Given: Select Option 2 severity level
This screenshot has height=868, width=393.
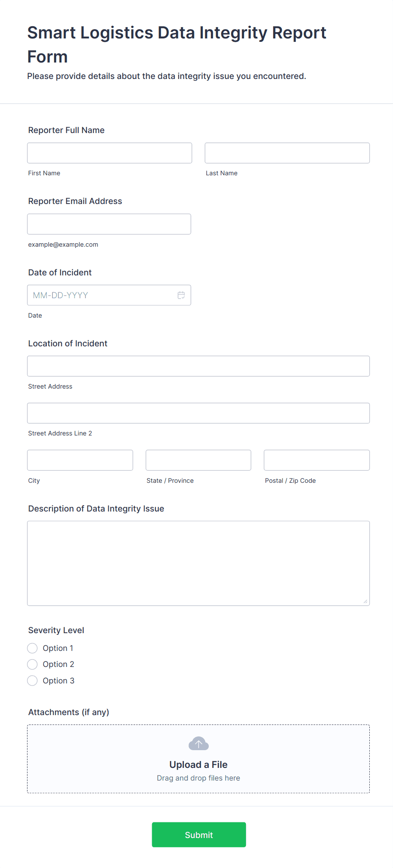Looking at the screenshot, I should (32, 664).
